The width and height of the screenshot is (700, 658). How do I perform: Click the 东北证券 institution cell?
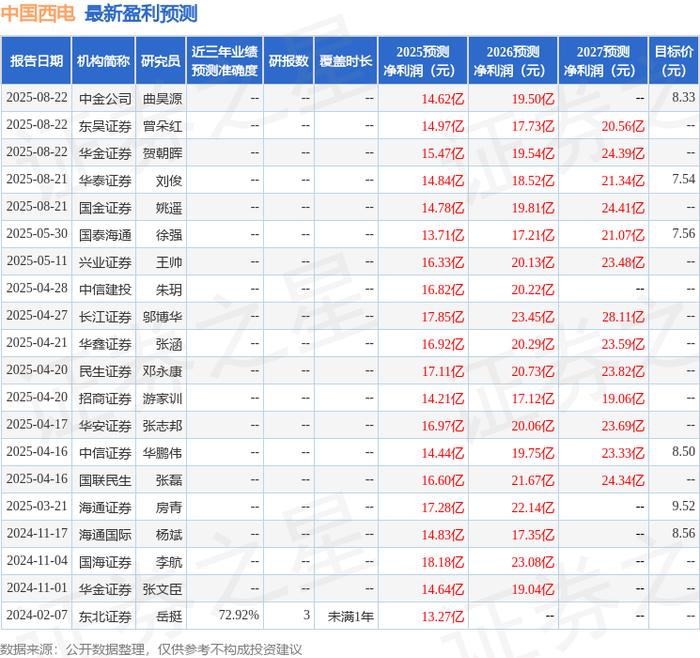(105, 616)
